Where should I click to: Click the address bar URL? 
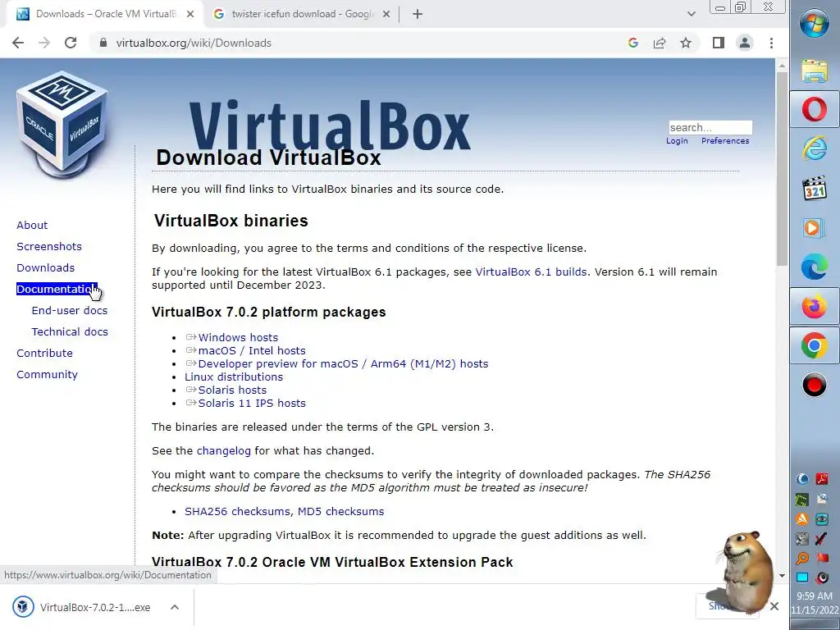coord(194,43)
